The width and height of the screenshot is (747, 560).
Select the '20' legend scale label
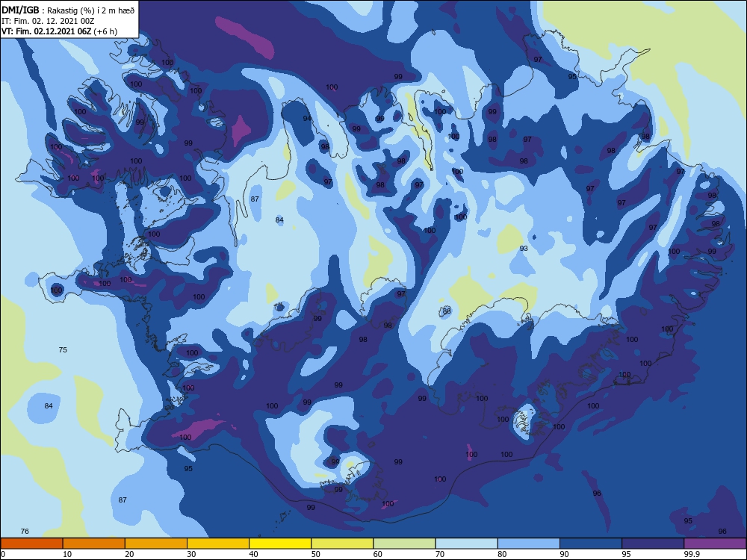tap(129, 554)
